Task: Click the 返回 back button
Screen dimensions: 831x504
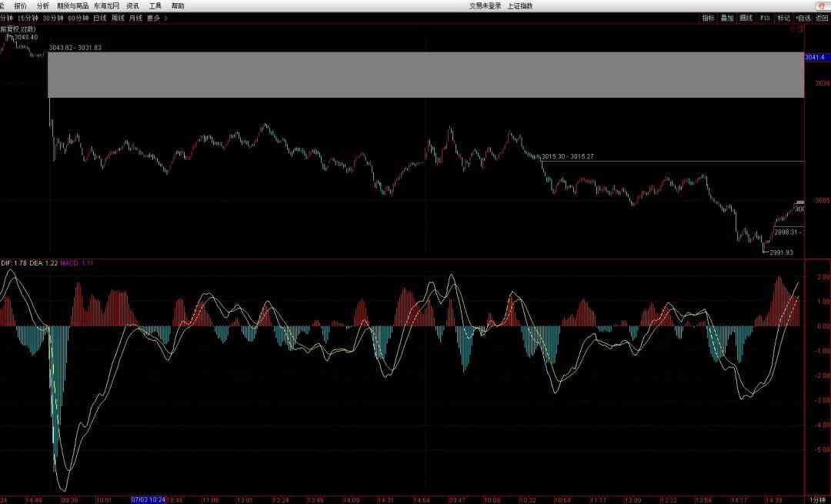Action: pos(821,17)
